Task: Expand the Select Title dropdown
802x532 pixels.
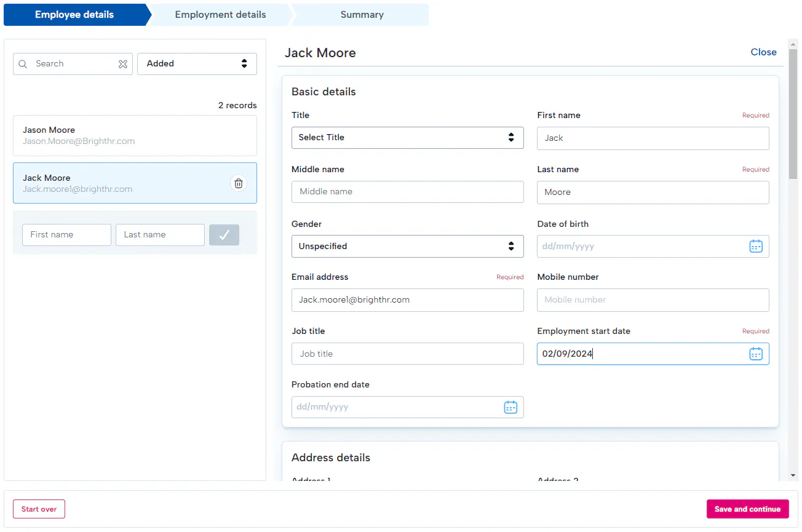Action: tap(407, 138)
